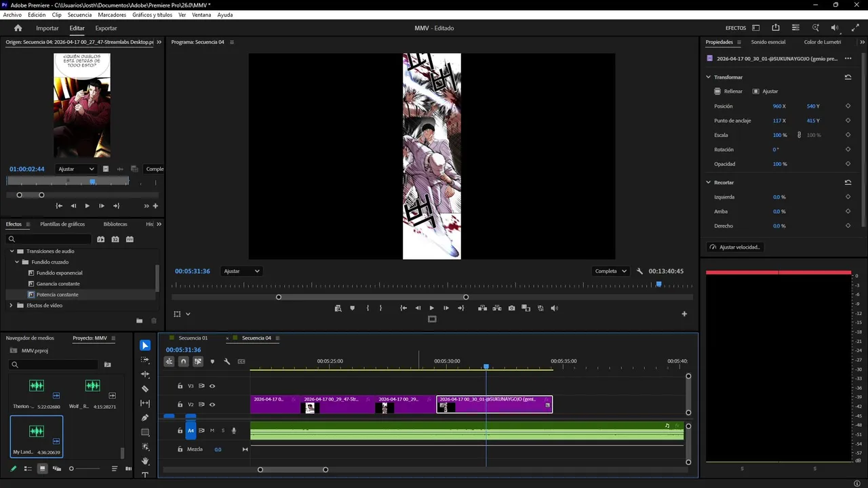Viewport: 868px width, 488px height.
Task: Select the Razor tool
Action: point(145,389)
